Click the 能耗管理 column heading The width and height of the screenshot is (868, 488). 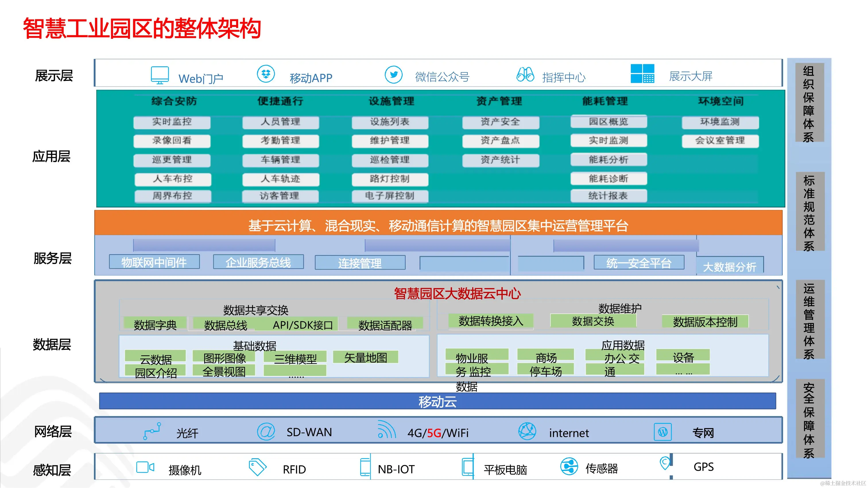(x=605, y=101)
